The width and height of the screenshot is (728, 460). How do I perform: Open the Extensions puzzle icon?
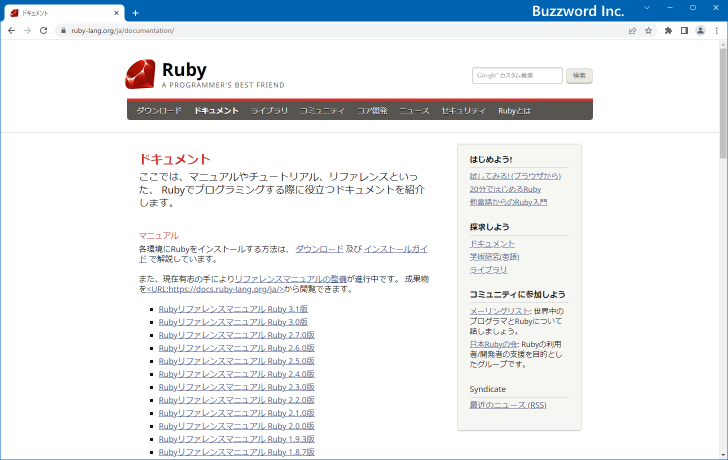point(668,31)
